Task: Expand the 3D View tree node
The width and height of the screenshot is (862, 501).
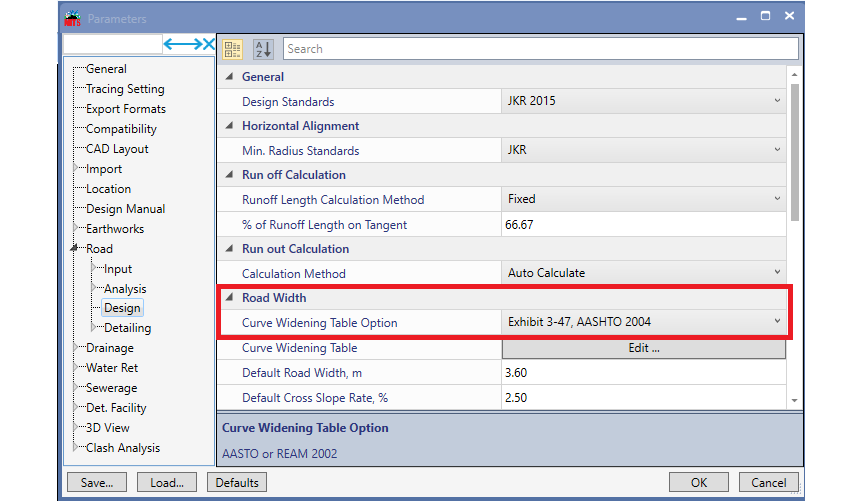Action: pos(76,427)
